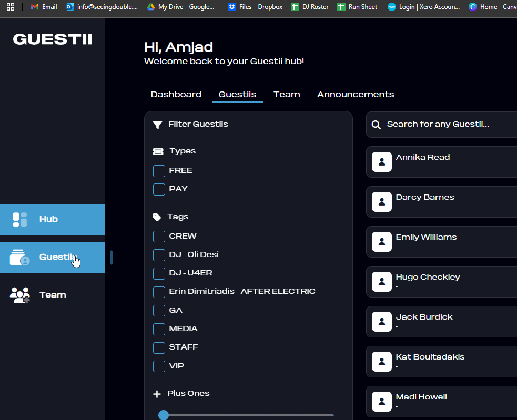Click Madi Howell avatar icon
Viewport: 517px width, 420px height.
382,402
